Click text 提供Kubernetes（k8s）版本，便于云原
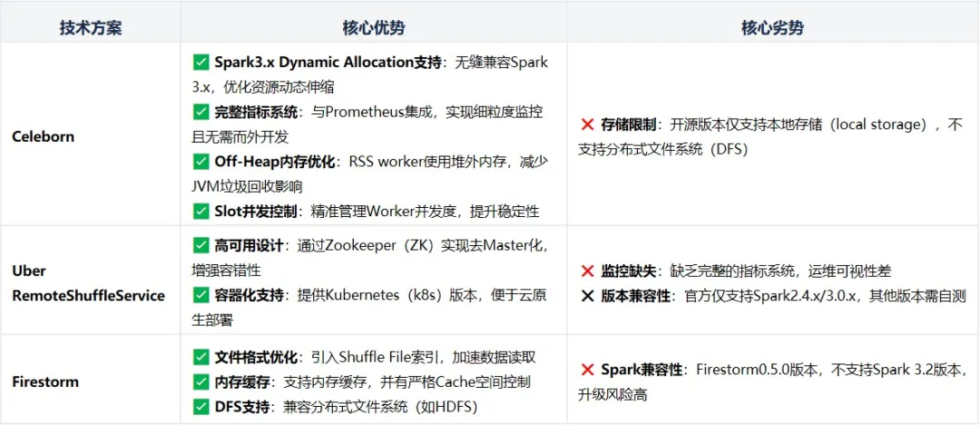The height and width of the screenshot is (425, 980). [x=423, y=295]
